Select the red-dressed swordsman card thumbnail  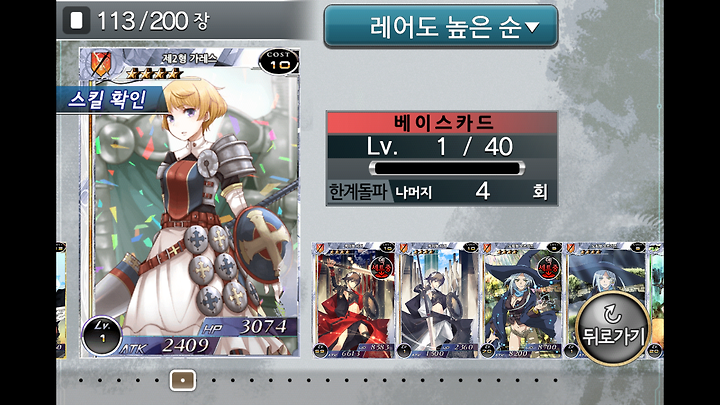(x=354, y=300)
